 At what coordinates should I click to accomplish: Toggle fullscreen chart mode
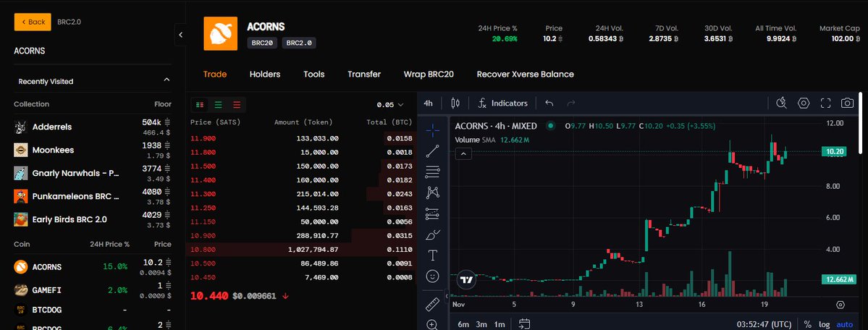825,103
